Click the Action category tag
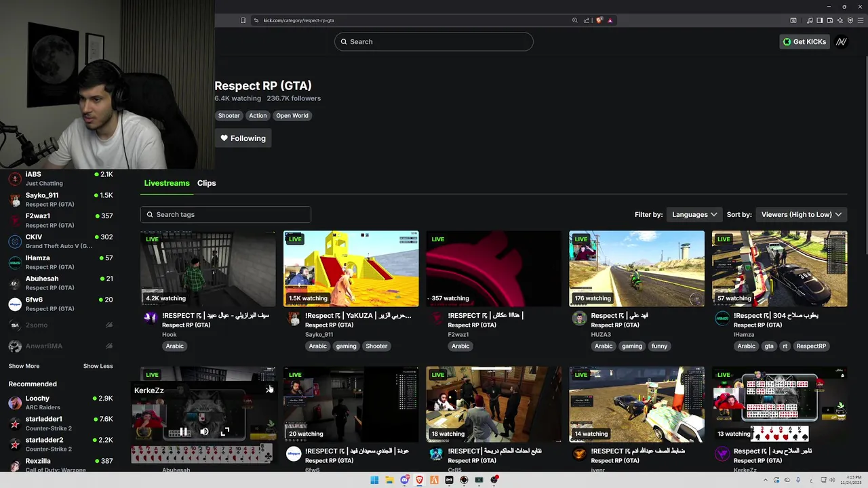The width and height of the screenshot is (868, 488). pos(258,116)
